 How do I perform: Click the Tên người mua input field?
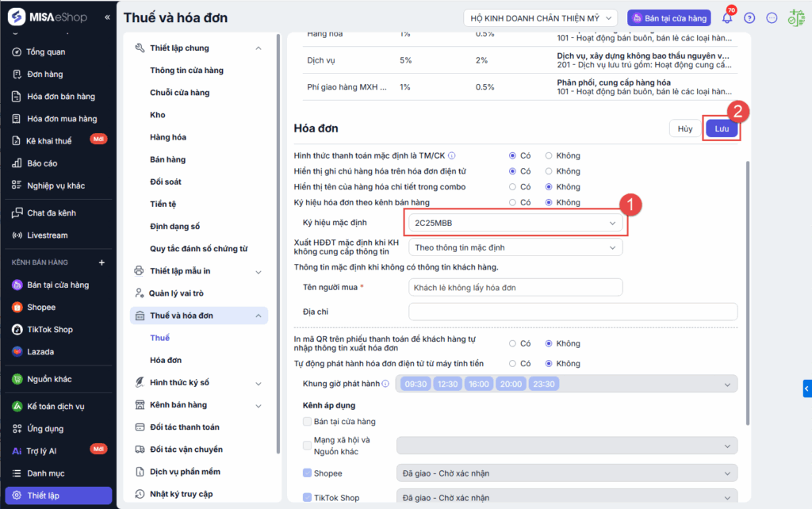515,287
